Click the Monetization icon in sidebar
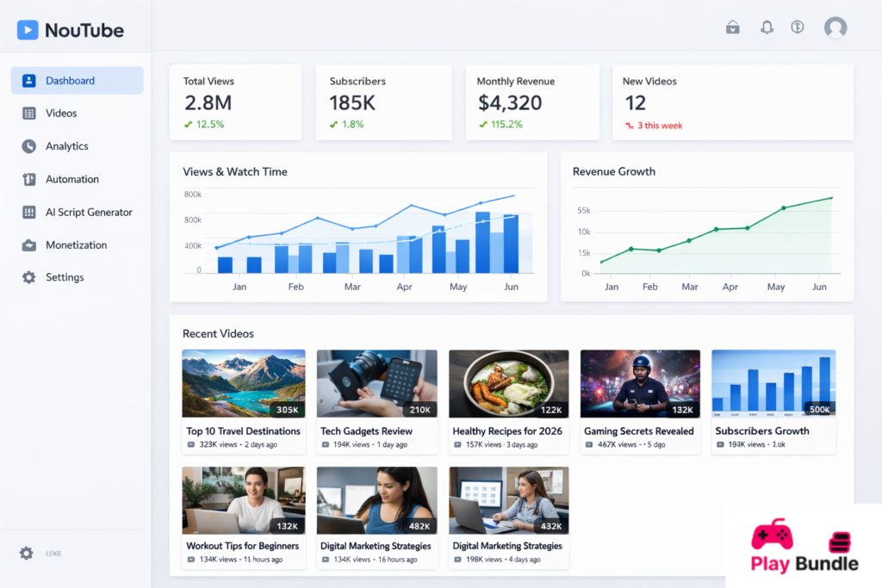This screenshot has height=588, width=882. click(29, 245)
